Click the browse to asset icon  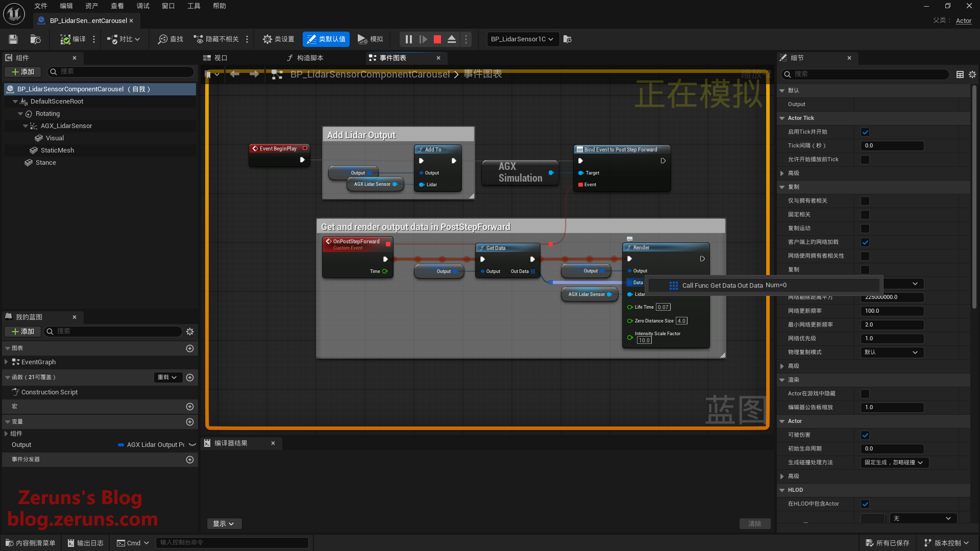(x=35, y=39)
